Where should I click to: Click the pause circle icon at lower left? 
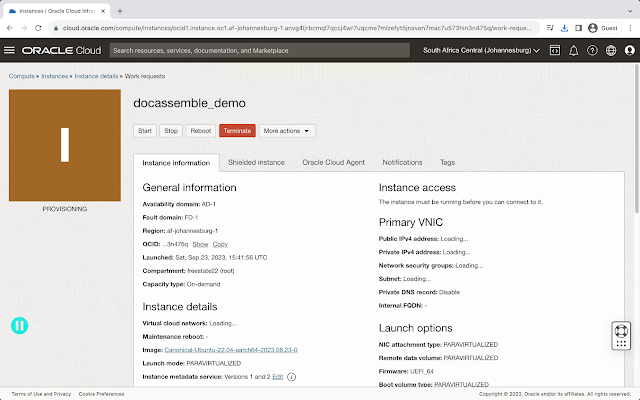click(19, 326)
